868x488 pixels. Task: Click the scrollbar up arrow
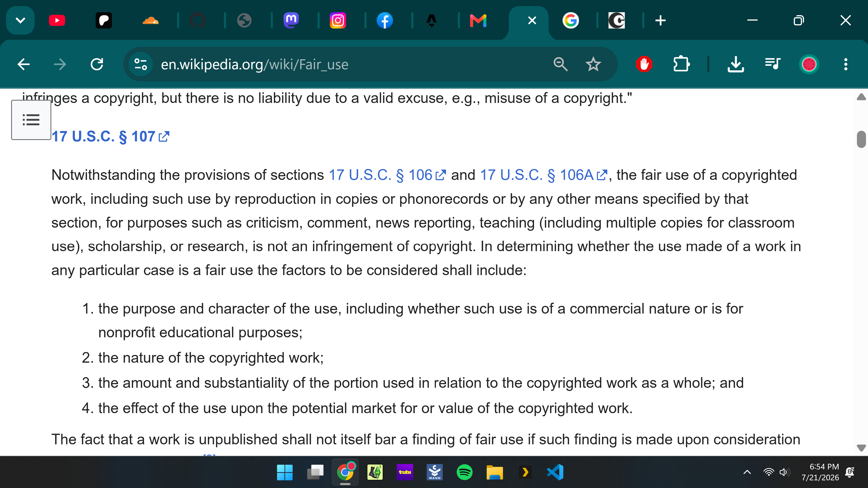tap(861, 97)
